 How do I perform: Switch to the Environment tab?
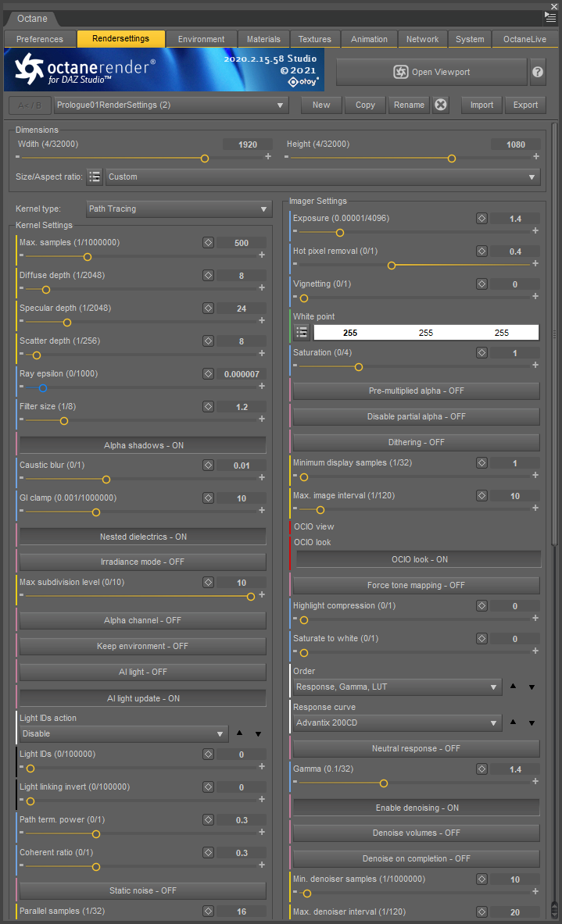[x=201, y=39]
